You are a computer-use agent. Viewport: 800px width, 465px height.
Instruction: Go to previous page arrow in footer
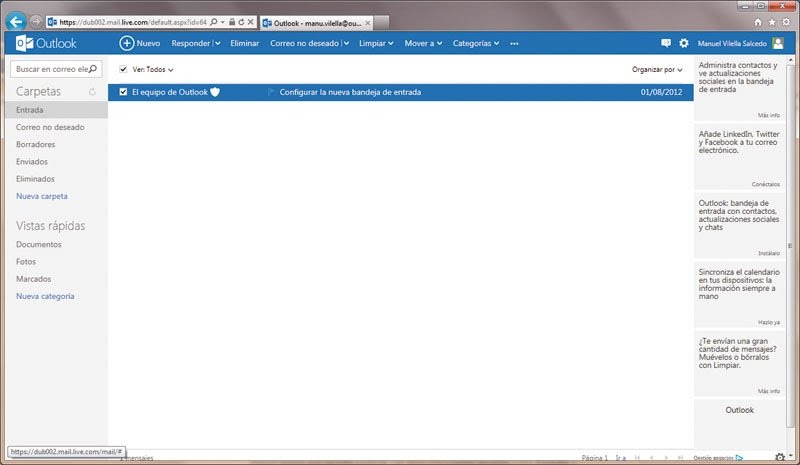pyautogui.click(x=652, y=458)
